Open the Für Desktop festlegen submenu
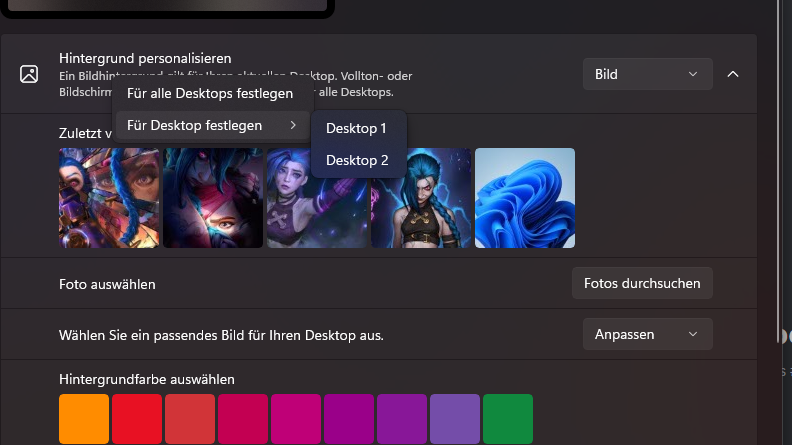The width and height of the screenshot is (792, 445). pos(212,125)
